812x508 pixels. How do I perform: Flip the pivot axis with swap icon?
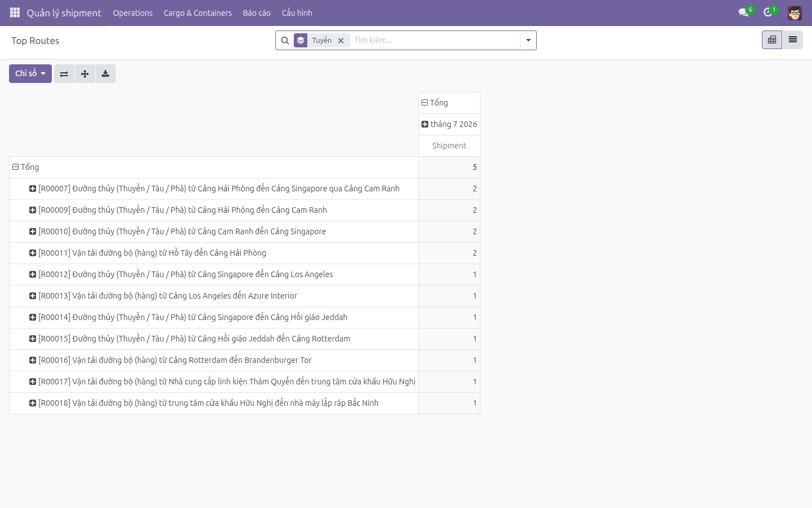pyautogui.click(x=64, y=74)
